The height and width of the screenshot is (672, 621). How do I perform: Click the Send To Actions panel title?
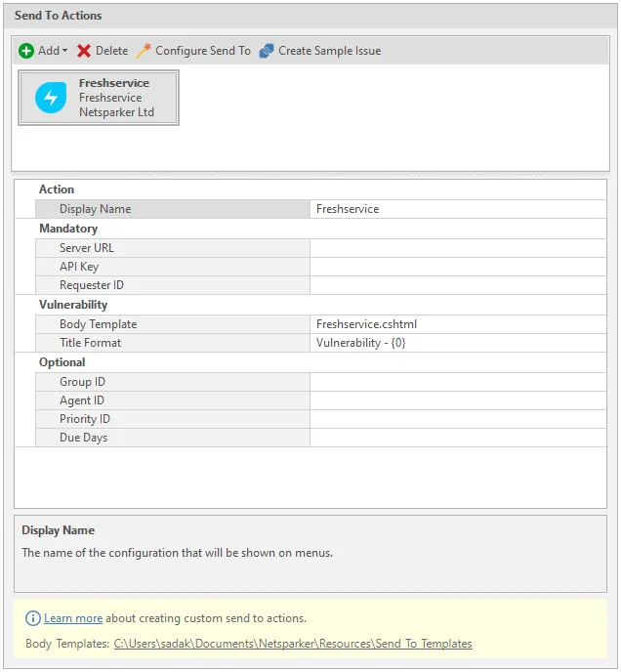coord(59,16)
